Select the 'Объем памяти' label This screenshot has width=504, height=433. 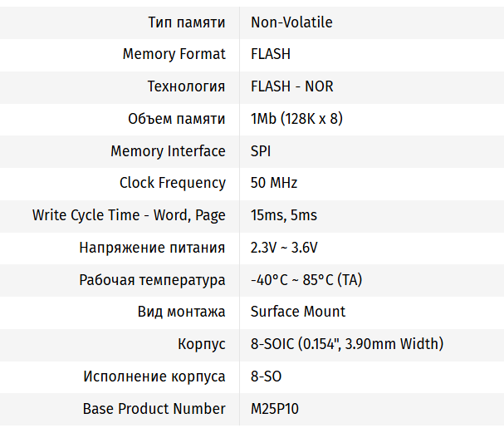[176, 119]
